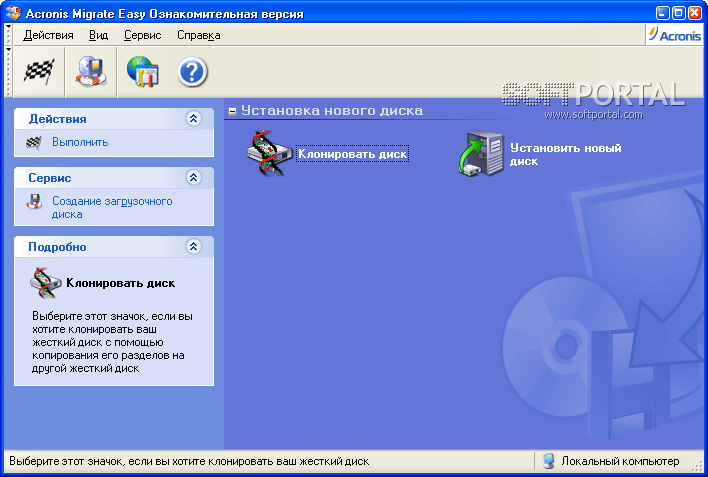Image resolution: width=708 pixels, height=477 pixels.
Task: Collapse the Сервис panel chevron
Action: pyautogui.click(x=194, y=178)
